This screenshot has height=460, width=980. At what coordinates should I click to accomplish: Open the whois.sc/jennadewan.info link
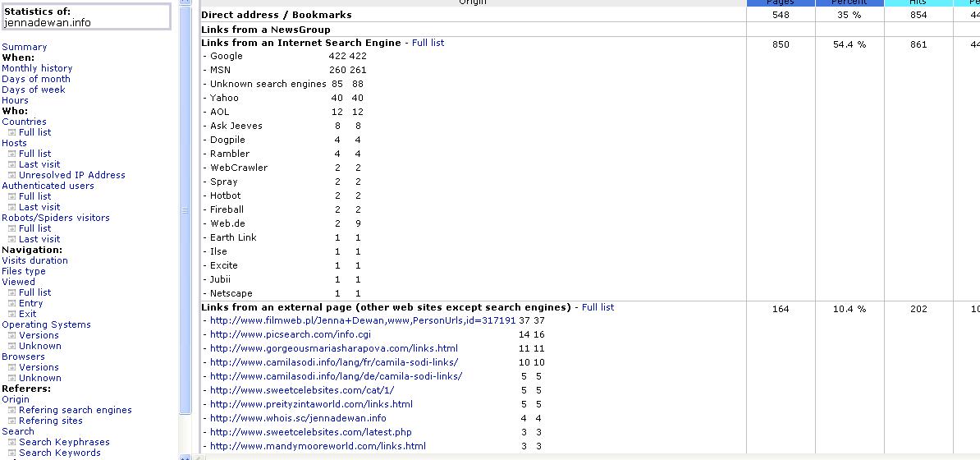(298, 418)
